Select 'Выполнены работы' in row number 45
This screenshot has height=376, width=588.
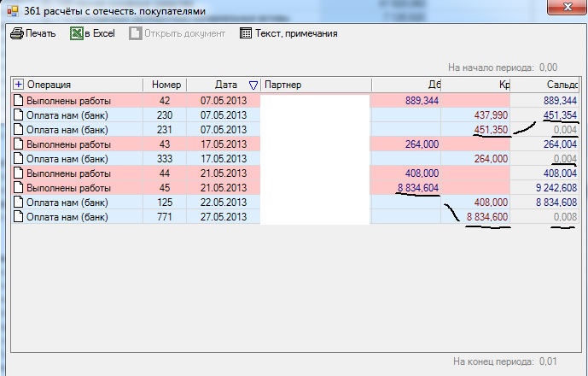68,188
